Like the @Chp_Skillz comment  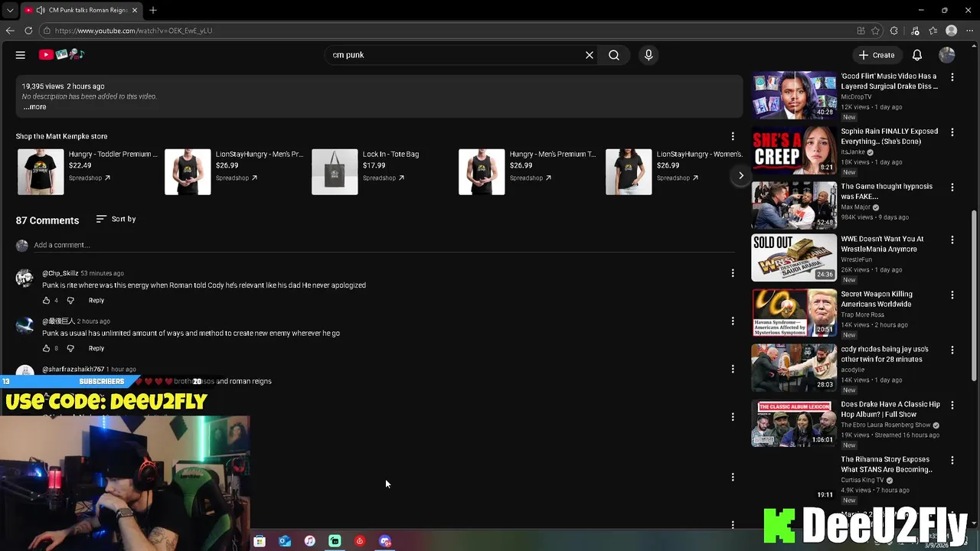(46, 301)
